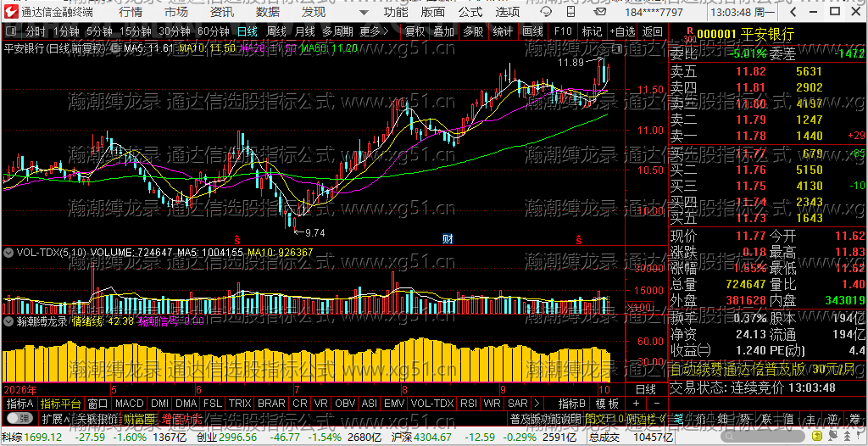Select the OBV indicator tab
This screenshot has height=446, width=868.
click(346, 403)
